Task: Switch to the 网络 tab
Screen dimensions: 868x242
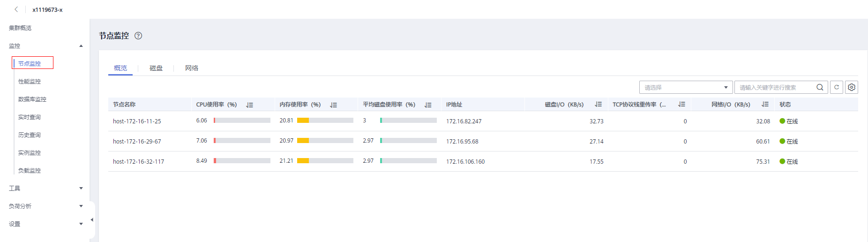Action: tap(192, 68)
